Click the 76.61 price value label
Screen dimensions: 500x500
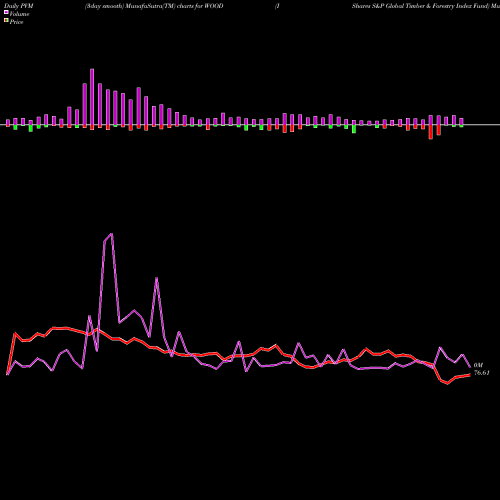[x=482, y=373]
